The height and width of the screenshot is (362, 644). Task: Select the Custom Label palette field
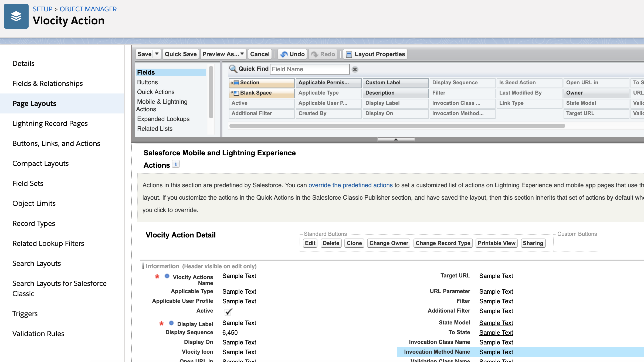[x=395, y=83]
